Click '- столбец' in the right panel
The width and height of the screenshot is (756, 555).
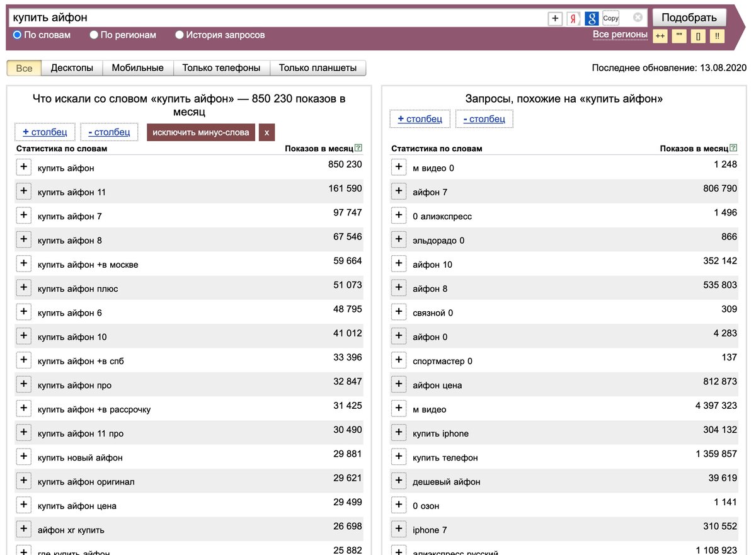484,119
